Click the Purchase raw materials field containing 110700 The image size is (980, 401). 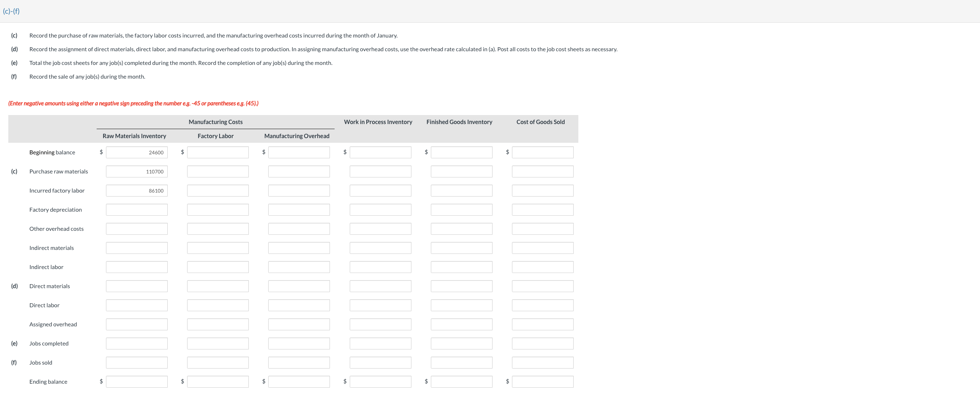tap(137, 171)
